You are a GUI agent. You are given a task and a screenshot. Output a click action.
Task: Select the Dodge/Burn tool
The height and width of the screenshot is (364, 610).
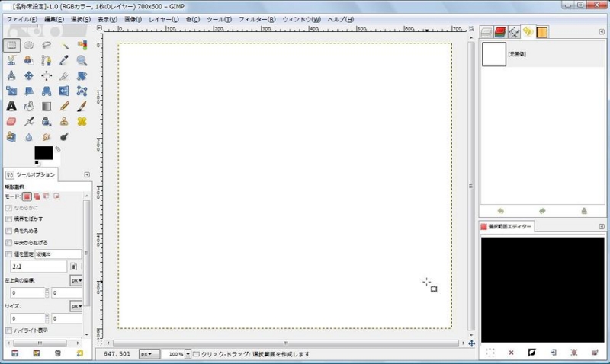tap(64, 137)
